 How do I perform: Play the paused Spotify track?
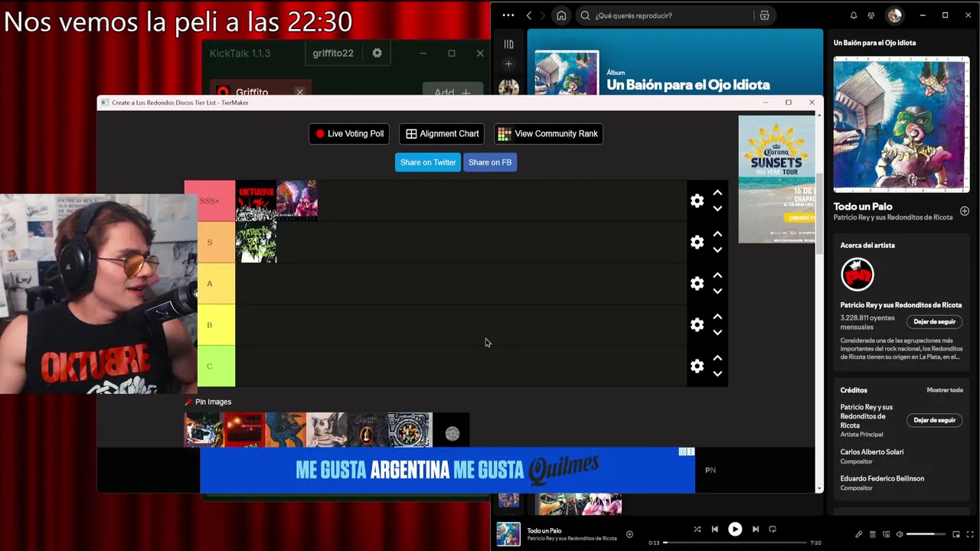coord(735,529)
